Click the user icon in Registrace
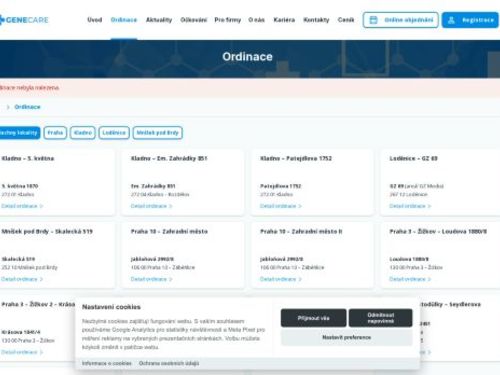 (451, 20)
